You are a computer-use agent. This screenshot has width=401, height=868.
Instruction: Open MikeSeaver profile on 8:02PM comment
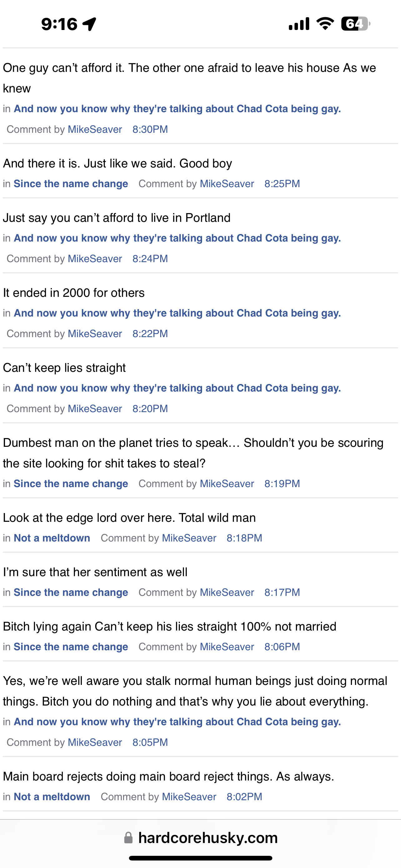point(189,796)
